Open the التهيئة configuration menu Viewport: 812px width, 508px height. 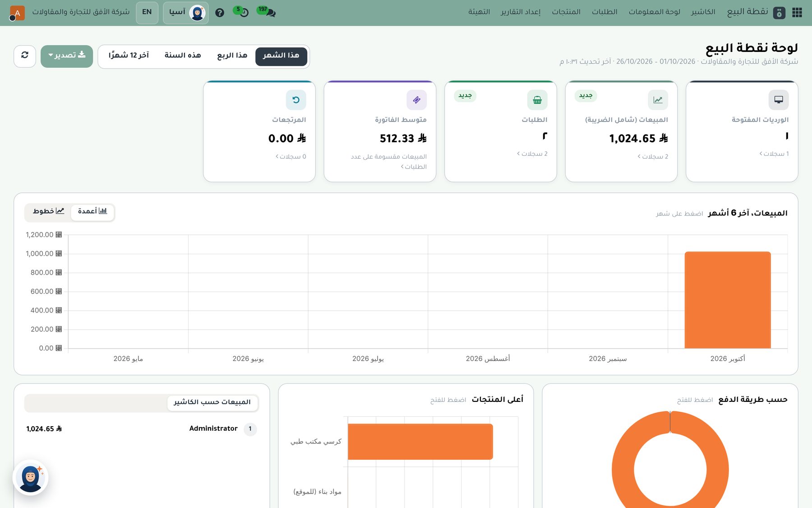(479, 12)
